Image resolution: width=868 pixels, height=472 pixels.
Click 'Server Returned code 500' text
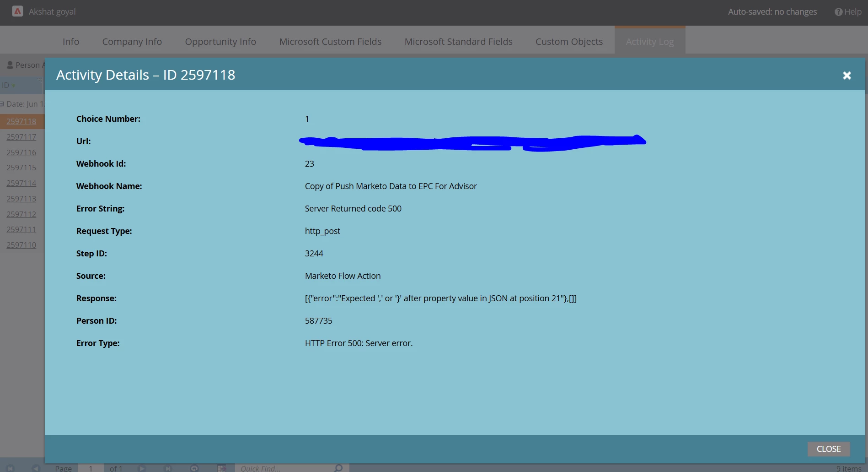point(353,209)
